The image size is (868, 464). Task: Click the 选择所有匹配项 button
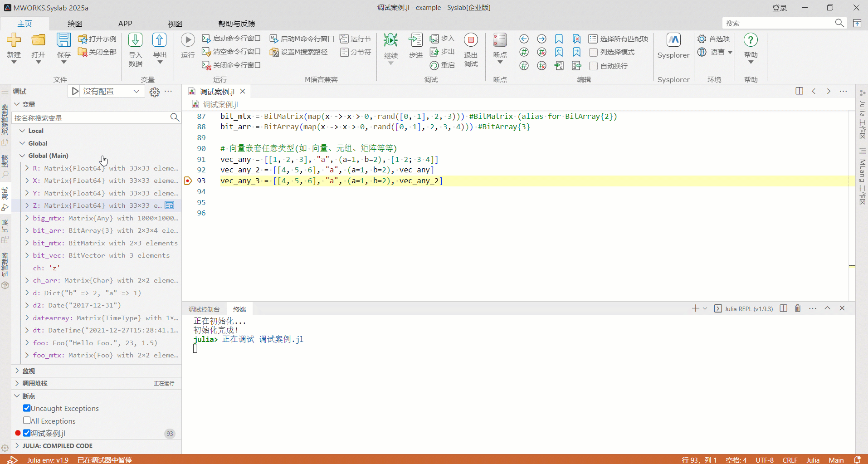point(619,39)
